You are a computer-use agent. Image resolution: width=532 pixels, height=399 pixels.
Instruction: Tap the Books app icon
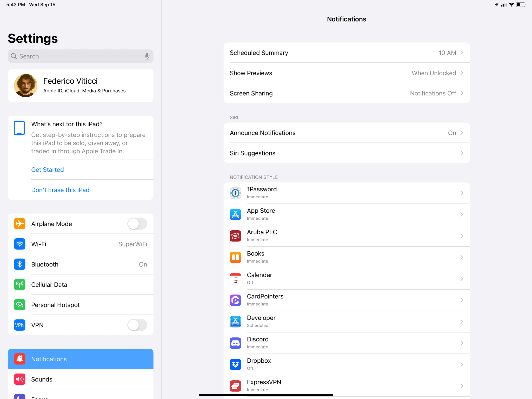pos(235,257)
